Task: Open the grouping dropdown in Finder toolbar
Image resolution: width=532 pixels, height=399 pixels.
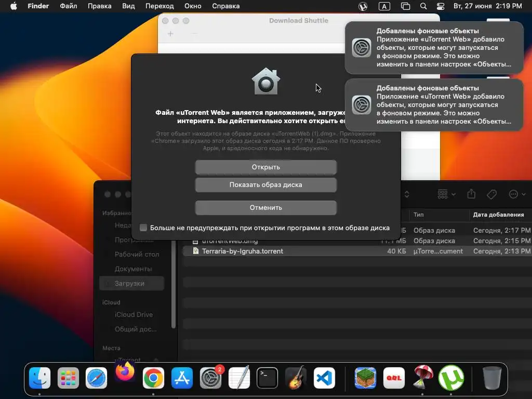Action: (x=446, y=194)
